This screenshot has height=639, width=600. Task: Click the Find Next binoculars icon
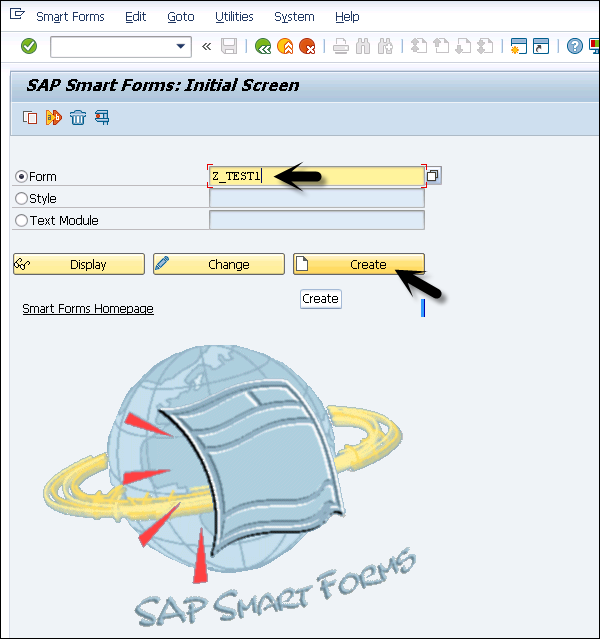pos(385,46)
